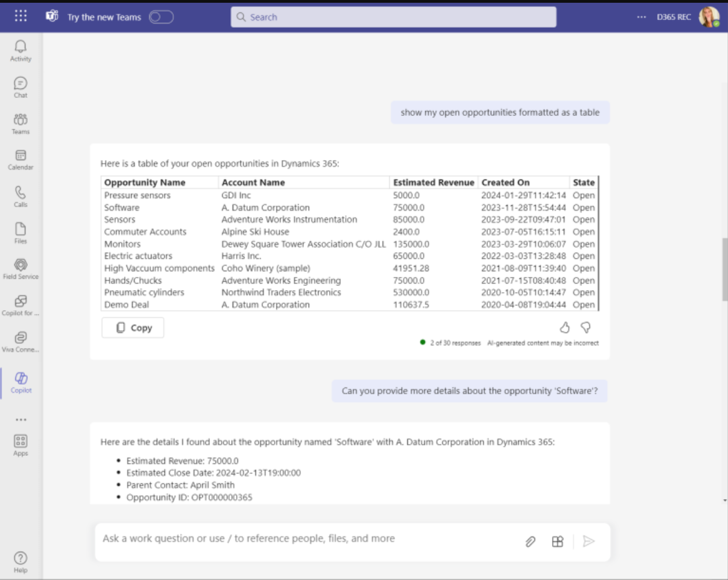Click the send arrow icon
Viewport: 728px width, 580px height.
click(x=588, y=541)
